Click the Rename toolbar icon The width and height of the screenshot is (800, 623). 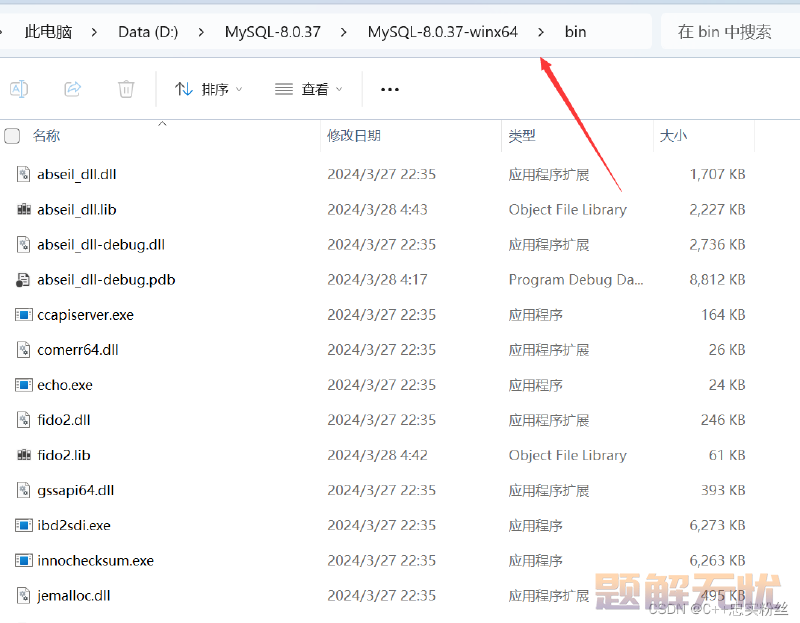19,89
